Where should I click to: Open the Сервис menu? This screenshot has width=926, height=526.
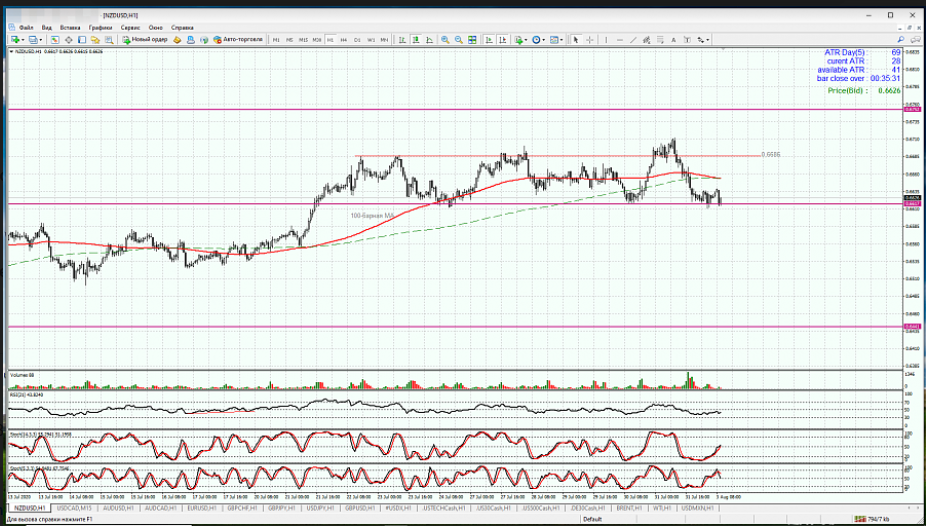pos(131,27)
